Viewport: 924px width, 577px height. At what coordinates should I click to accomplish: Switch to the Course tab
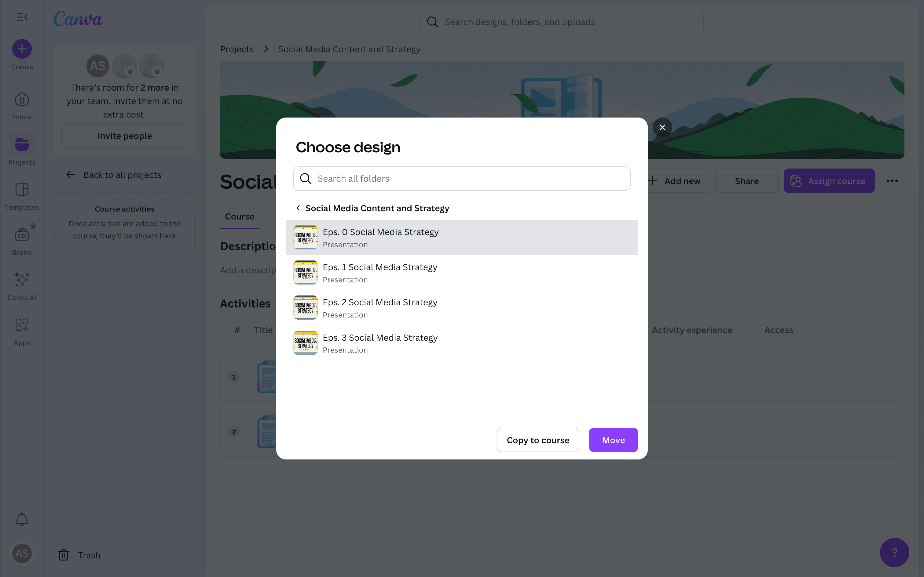click(239, 217)
